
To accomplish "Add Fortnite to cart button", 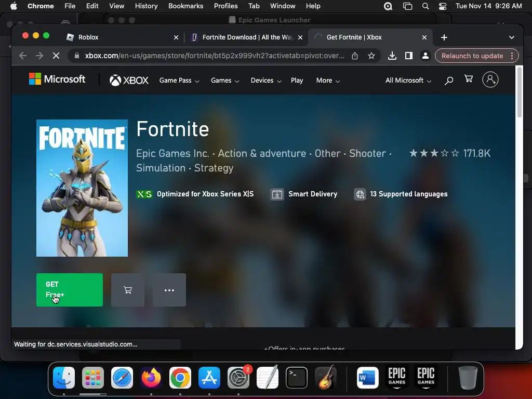I will pos(128,290).
